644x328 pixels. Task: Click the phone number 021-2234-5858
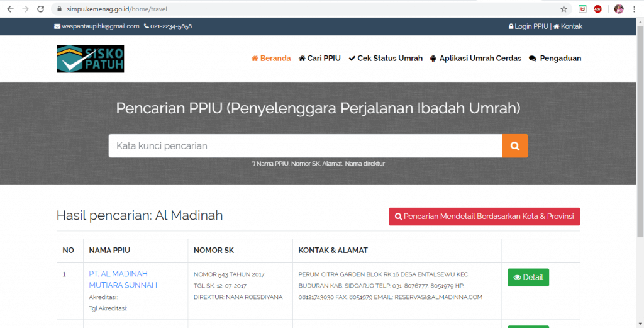click(168, 26)
